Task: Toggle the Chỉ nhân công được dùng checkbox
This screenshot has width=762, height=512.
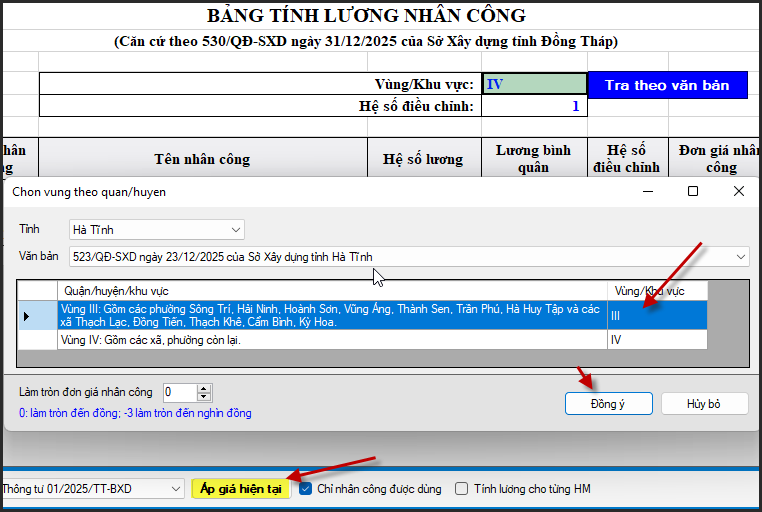Action: 305,489
